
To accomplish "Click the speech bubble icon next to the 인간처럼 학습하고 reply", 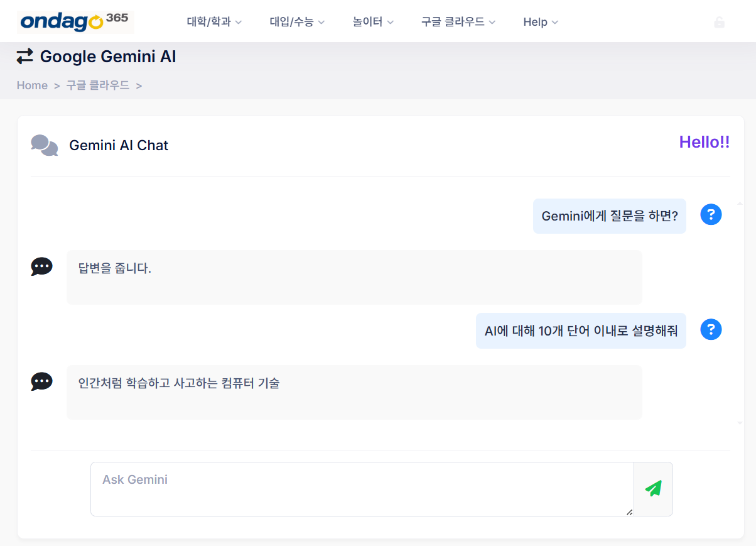I will (x=42, y=381).
